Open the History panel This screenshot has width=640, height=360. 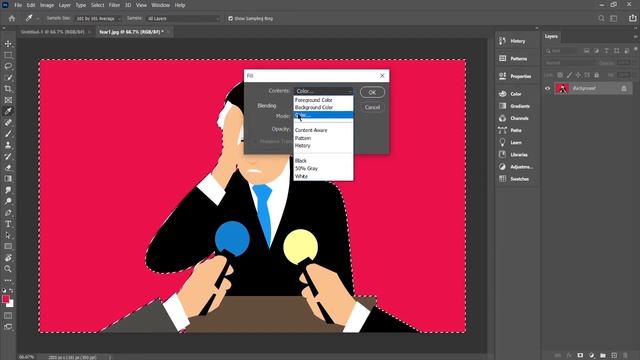click(517, 41)
